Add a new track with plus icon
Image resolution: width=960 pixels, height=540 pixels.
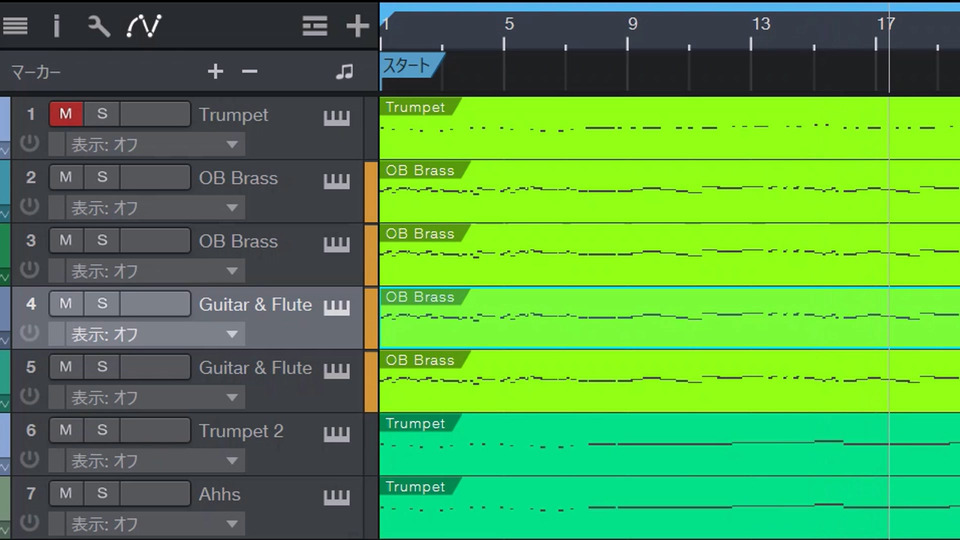point(358,26)
